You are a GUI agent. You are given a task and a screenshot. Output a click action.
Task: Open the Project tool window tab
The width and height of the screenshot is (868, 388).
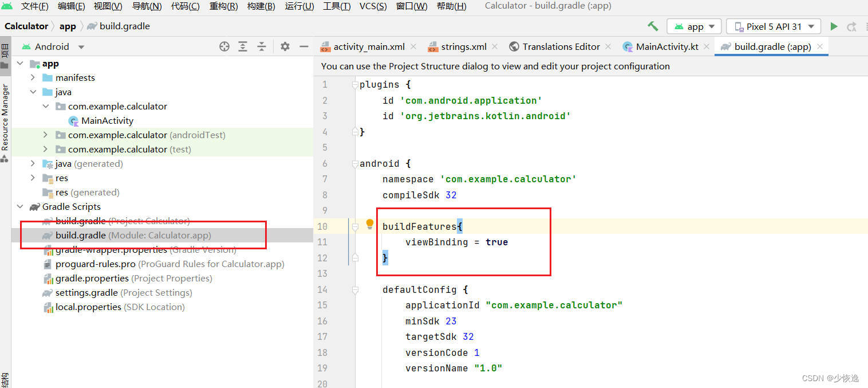(x=5, y=56)
